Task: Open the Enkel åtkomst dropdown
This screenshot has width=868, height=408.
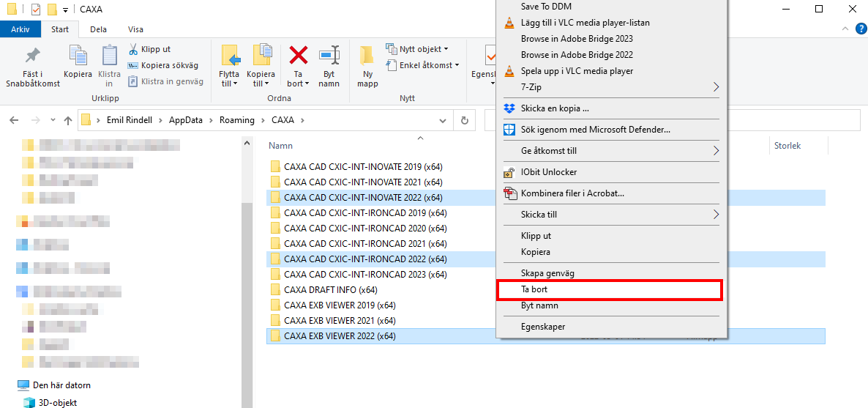Action: 422,65
